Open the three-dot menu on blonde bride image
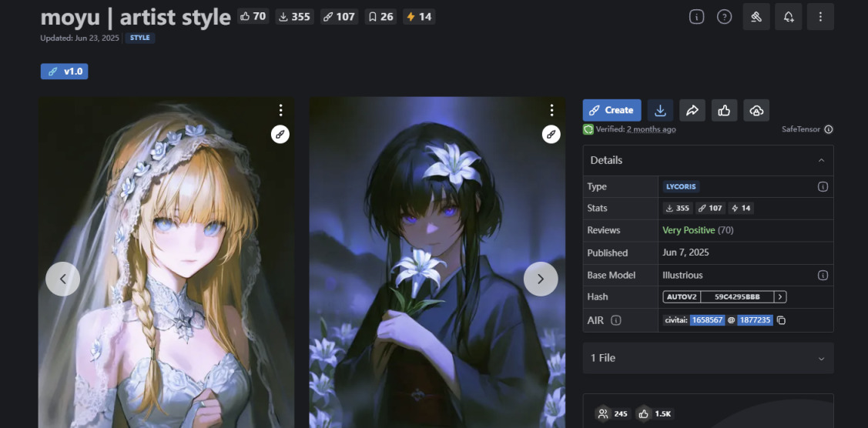 [x=280, y=110]
